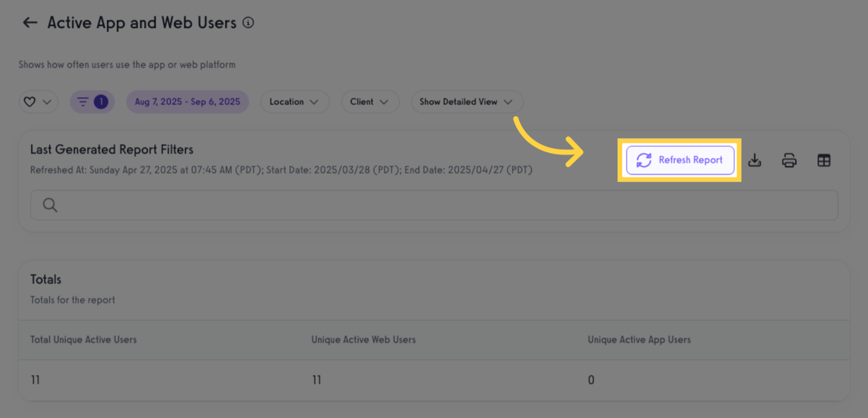Viewport: 868px width, 418px height.
Task: Expand the Location dropdown
Action: tap(294, 102)
